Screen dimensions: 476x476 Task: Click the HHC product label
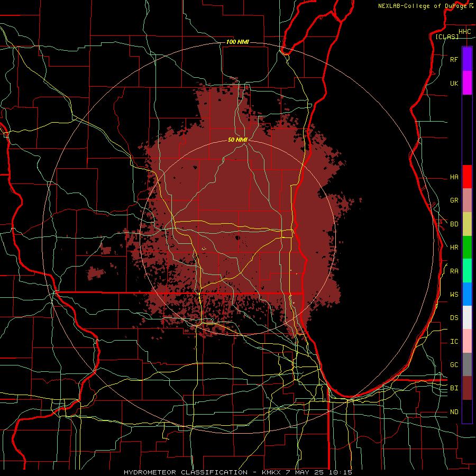464,32
